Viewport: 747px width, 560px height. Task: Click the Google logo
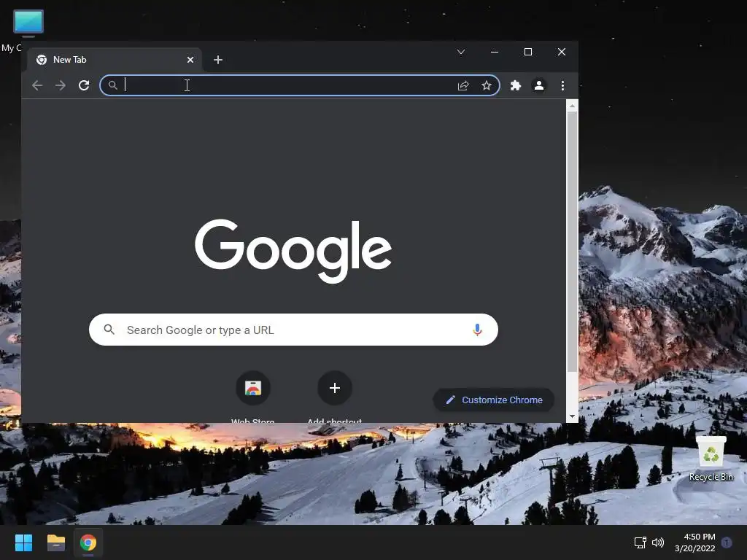coord(293,251)
